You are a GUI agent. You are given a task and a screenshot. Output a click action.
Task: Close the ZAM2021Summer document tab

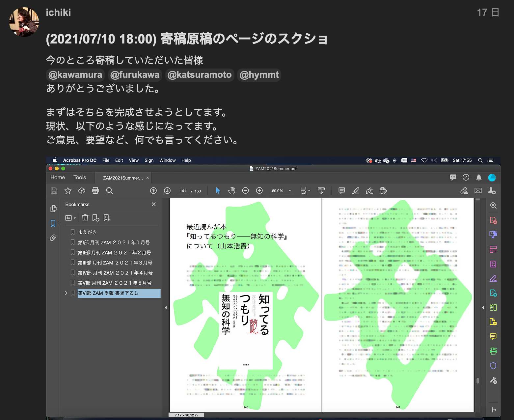[x=148, y=178]
